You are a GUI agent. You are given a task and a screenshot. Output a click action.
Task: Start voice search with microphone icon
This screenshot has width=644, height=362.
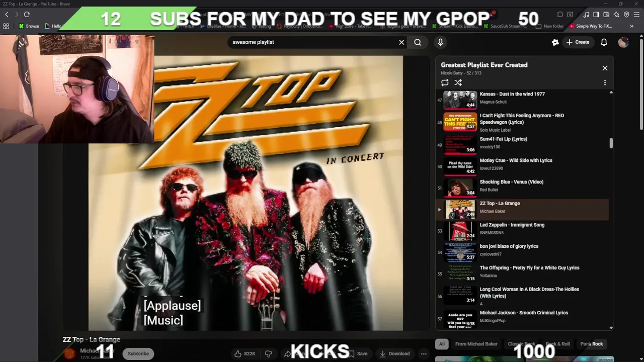pos(440,42)
